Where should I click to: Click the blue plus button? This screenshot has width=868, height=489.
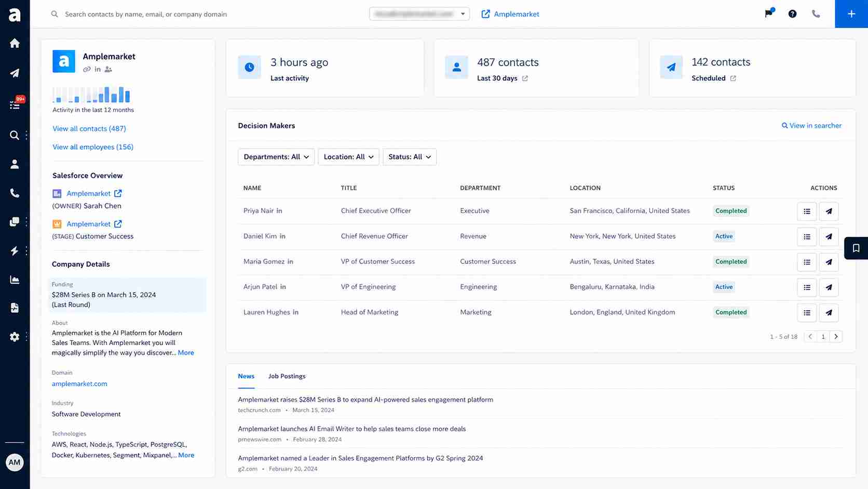(x=851, y=14)
